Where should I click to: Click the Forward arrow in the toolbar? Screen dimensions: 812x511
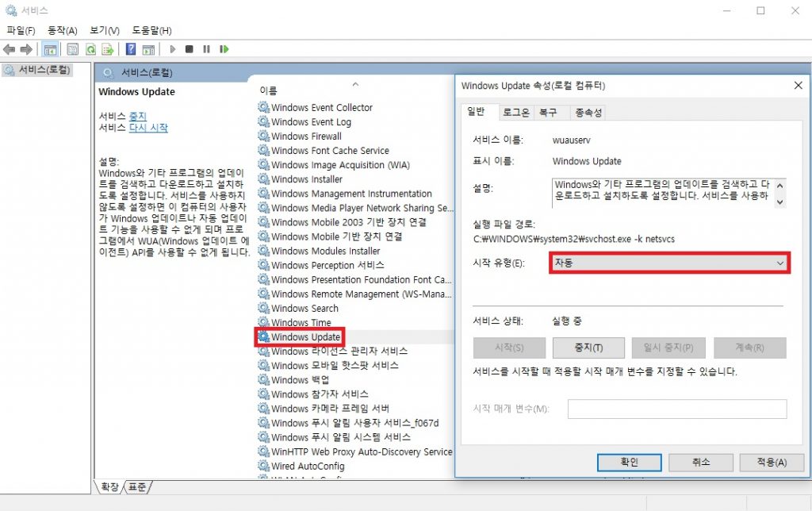pos(26,49)
